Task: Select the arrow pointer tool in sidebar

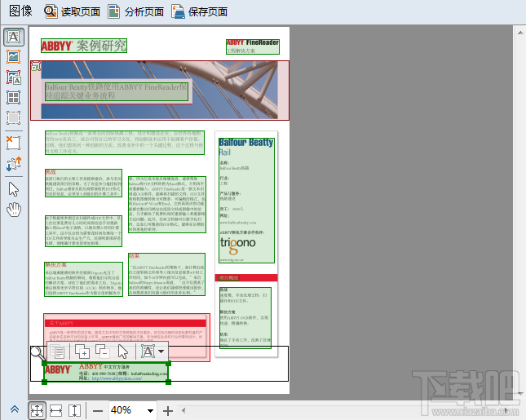Action: point(14,189)
